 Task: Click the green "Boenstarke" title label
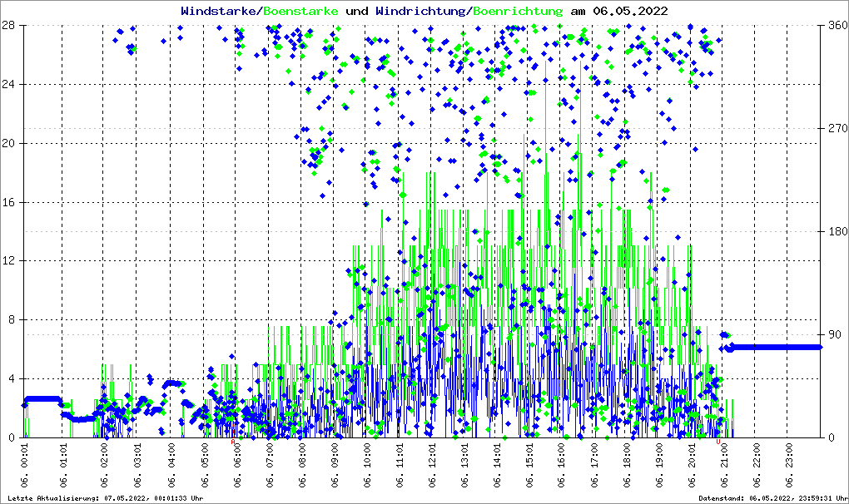(x=300, y=11)
